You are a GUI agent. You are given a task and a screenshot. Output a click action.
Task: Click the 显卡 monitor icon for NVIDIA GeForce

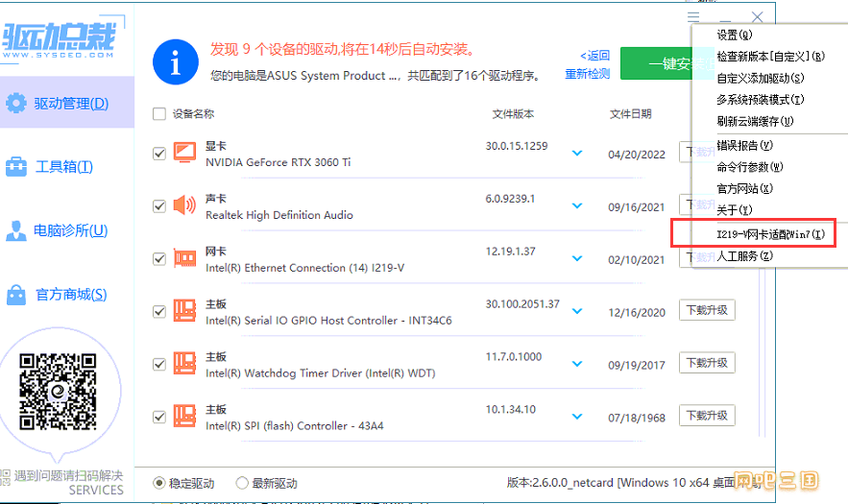click(x=184, y=153)
